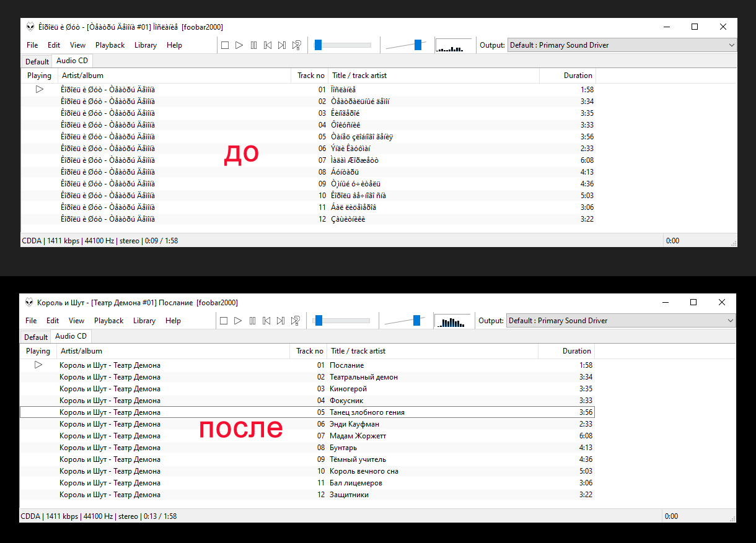Click the foobar2000 alien icon in the top title bar
The height and width of the screenshot is (543, 756).
click(x=30, y=27)
